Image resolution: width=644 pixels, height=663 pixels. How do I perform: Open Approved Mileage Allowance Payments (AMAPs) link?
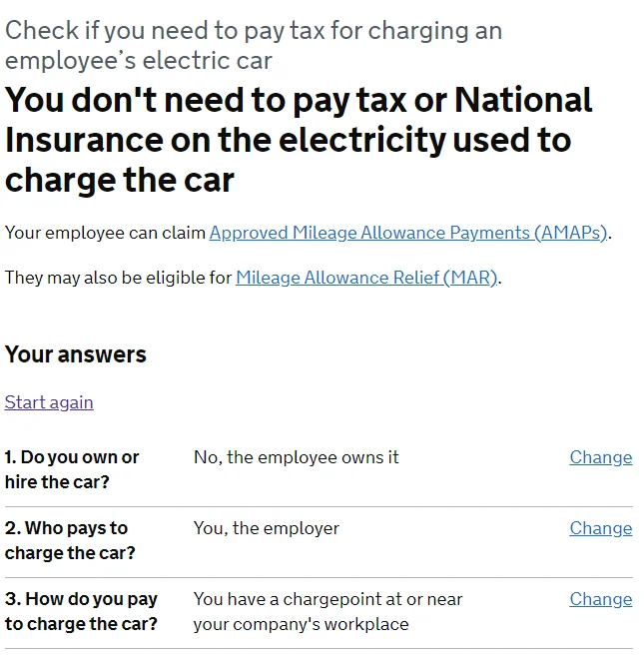pos(408,233)
